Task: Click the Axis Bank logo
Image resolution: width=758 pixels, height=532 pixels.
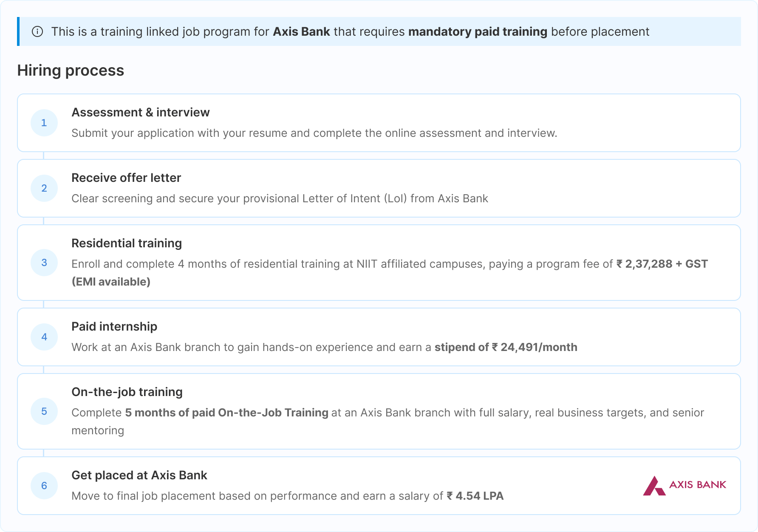Action: (x=684, y=485)
